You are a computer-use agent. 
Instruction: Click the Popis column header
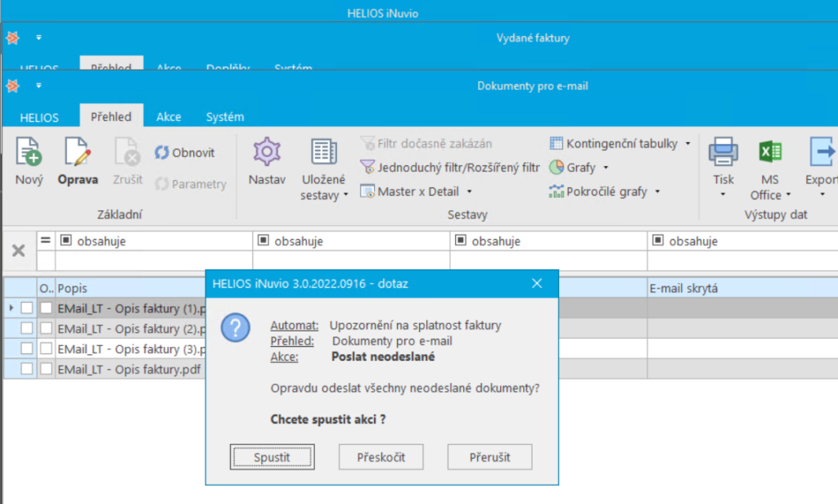pos(130,288)
